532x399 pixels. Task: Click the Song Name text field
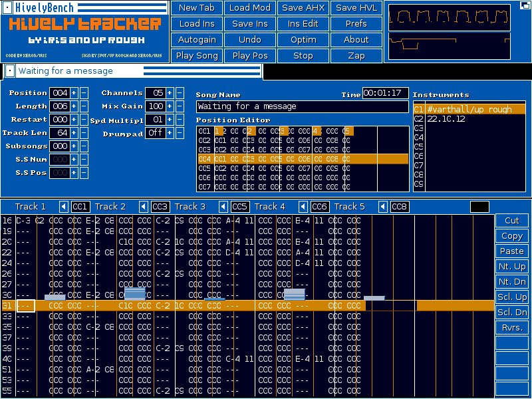pyautogui.click(x=303, y=106)
